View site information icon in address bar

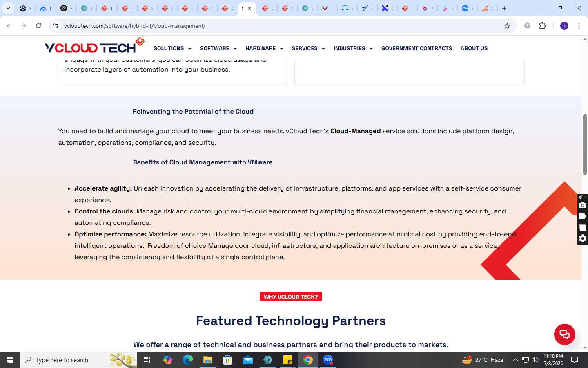click(56, 26)
